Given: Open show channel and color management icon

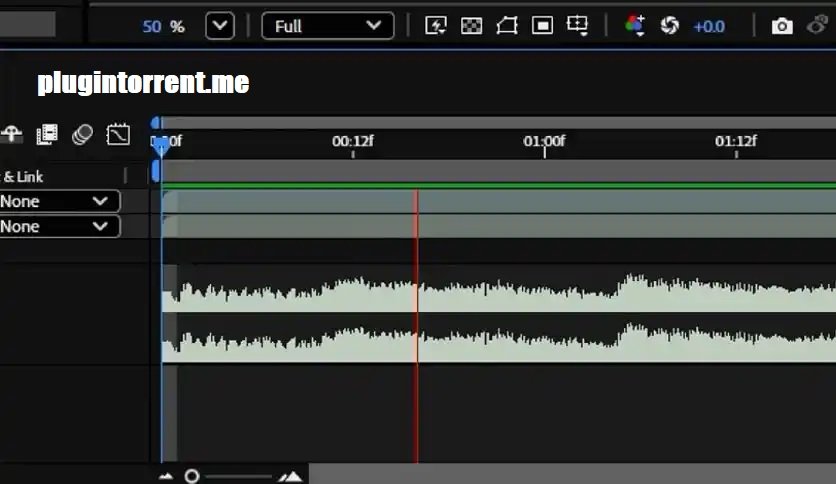Looking at the screenshot, I should tap(634, 26).
